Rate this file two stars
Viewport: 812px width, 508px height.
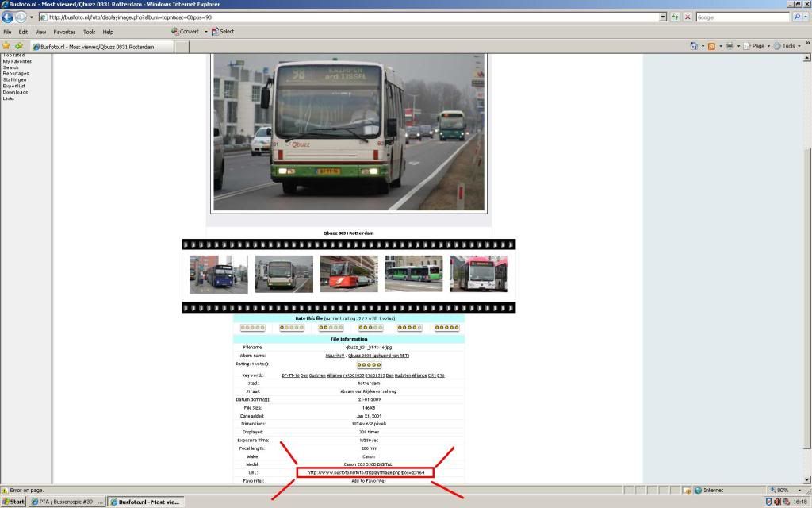331,328
